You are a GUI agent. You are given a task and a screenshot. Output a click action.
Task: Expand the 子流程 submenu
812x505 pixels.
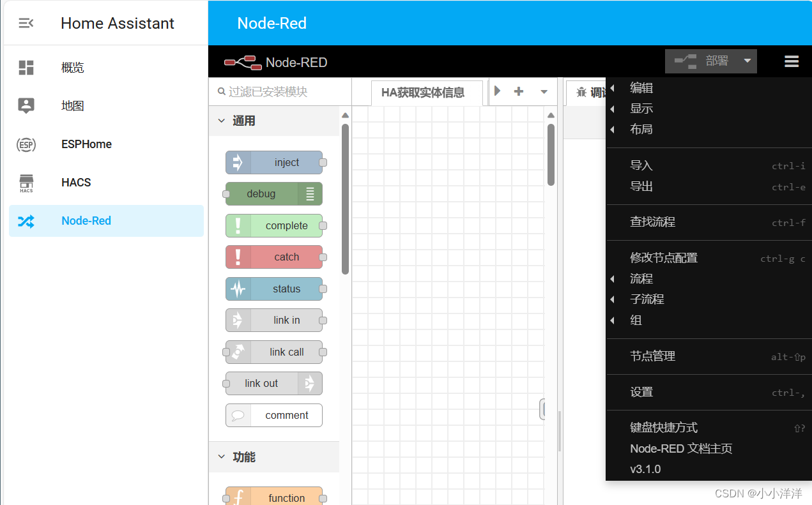(708, 299)
